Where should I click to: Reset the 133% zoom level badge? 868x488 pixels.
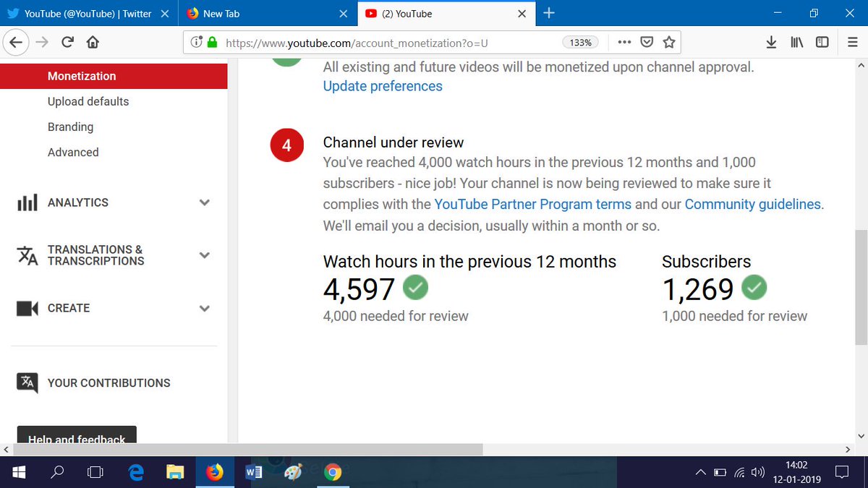click(x=580, y=43)
